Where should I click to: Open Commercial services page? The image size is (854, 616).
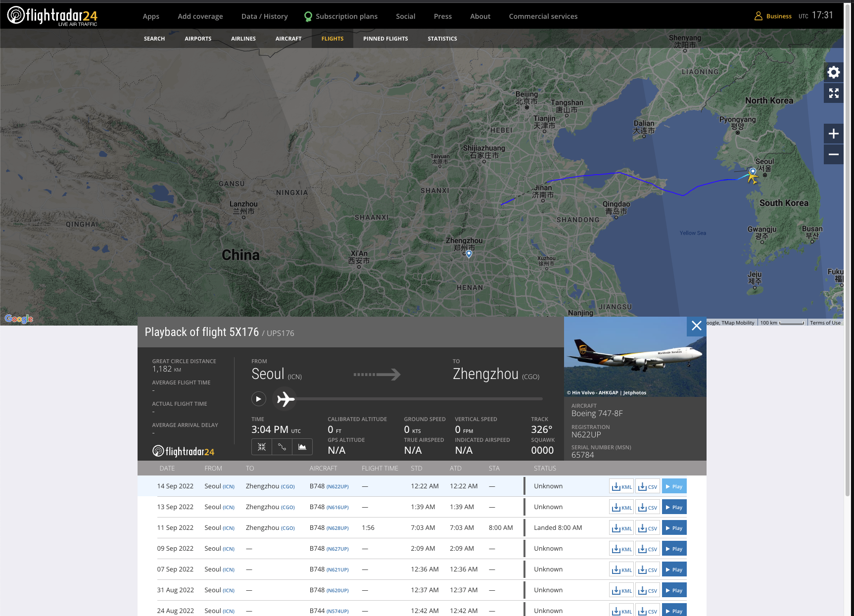[x=543, y=16]
